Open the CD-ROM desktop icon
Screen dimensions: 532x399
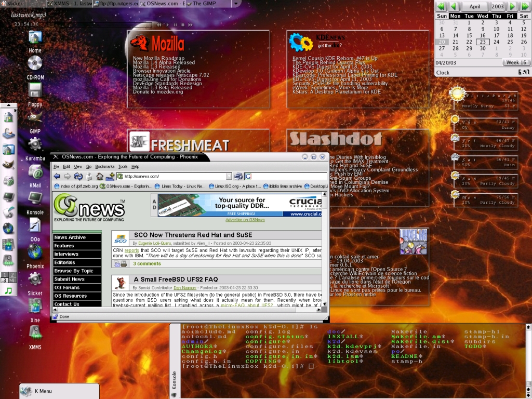(35, 63)
